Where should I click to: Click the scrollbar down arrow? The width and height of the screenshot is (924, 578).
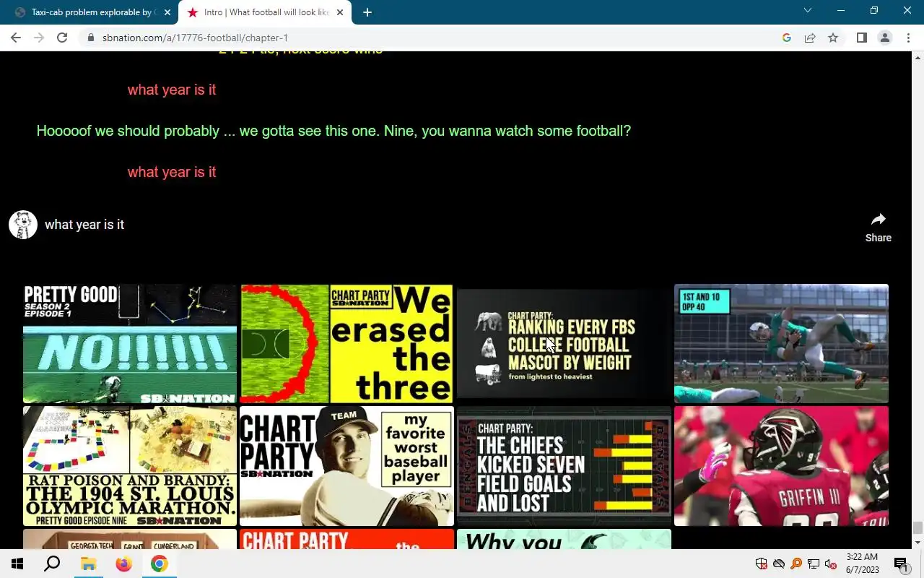918,543
